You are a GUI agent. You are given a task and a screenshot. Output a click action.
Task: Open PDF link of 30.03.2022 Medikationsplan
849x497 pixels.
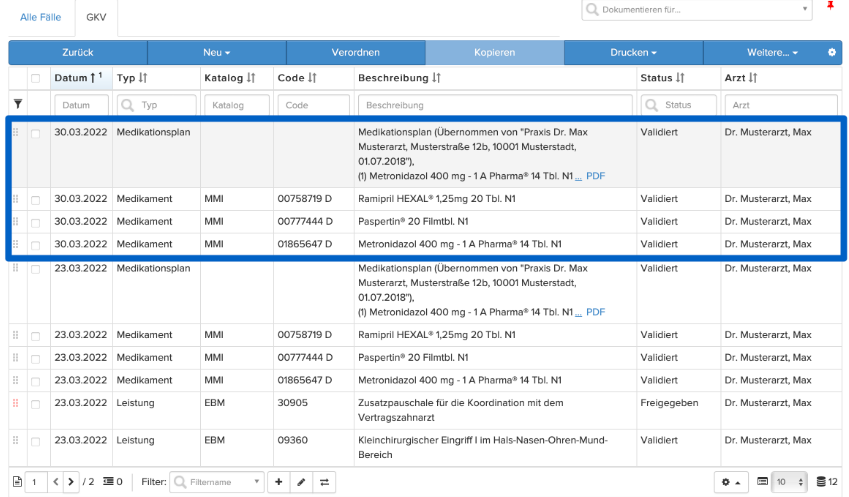(596, 176)
